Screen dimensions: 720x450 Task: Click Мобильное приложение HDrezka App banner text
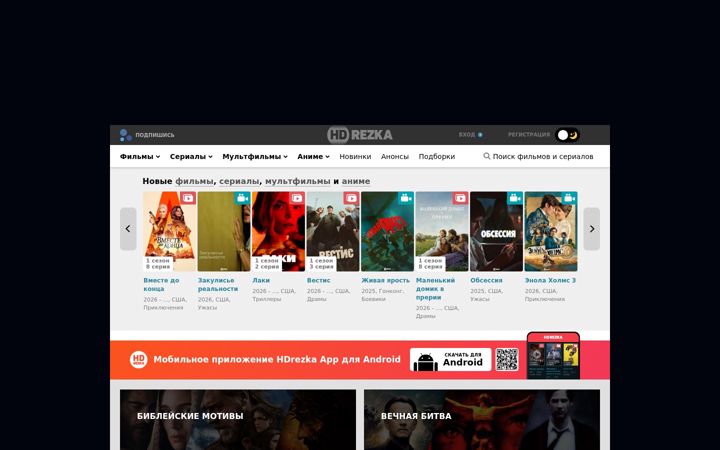[277, 360]
